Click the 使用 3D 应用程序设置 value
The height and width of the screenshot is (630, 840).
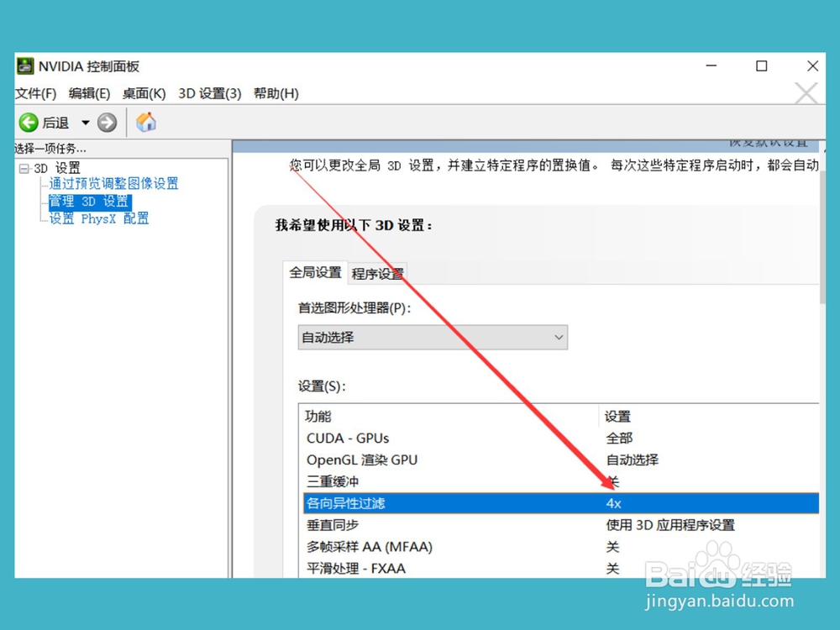tap(670, 526)
